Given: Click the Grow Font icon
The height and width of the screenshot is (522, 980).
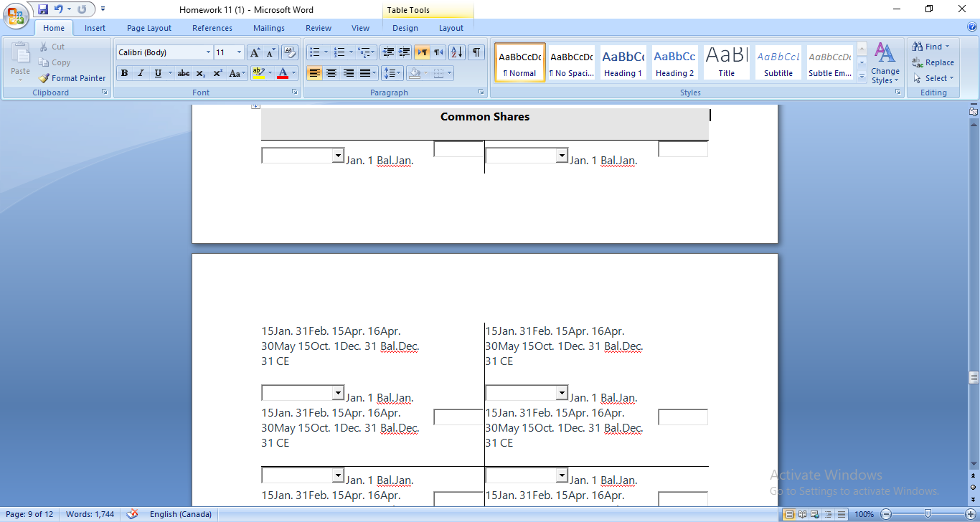Looking at the screenshot, I should [254, 52].
